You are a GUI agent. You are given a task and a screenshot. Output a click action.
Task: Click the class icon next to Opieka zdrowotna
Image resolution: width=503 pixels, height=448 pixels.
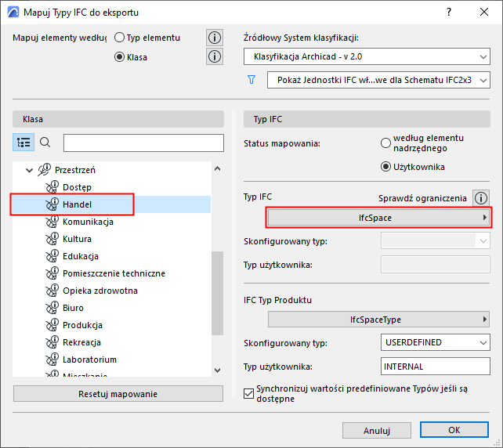pos(52,291)
